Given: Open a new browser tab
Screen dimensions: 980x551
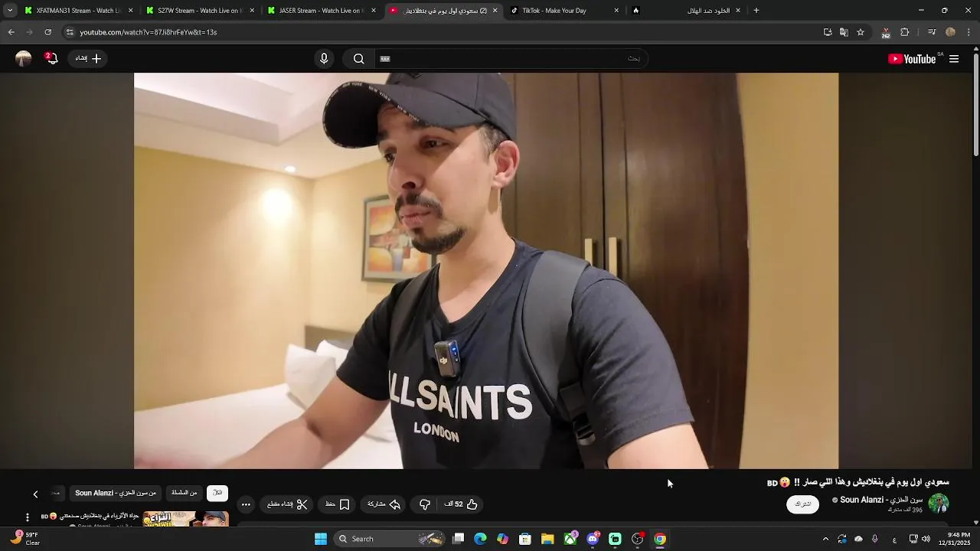Looking at the screenshot, I should tap(756, 11).
